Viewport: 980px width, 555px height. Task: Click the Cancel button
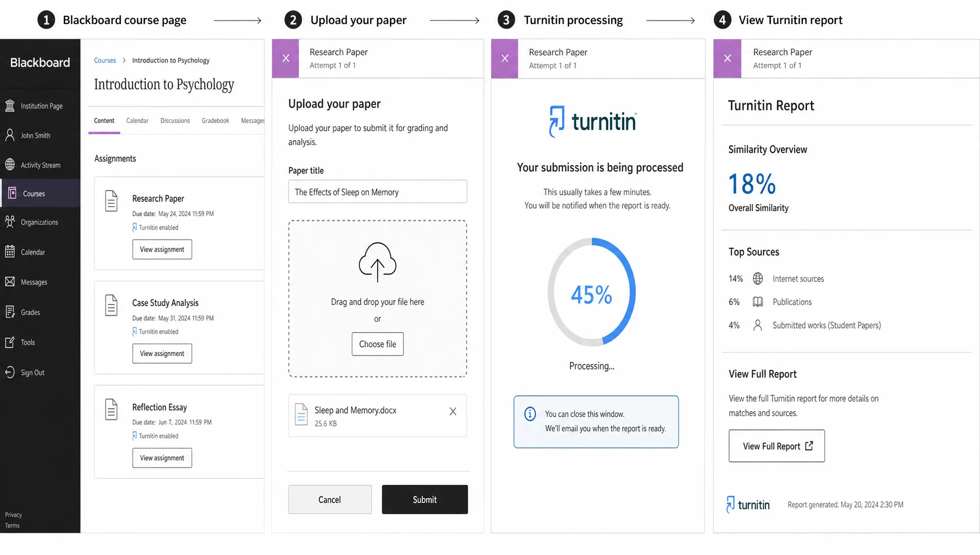tap(330, 499)
